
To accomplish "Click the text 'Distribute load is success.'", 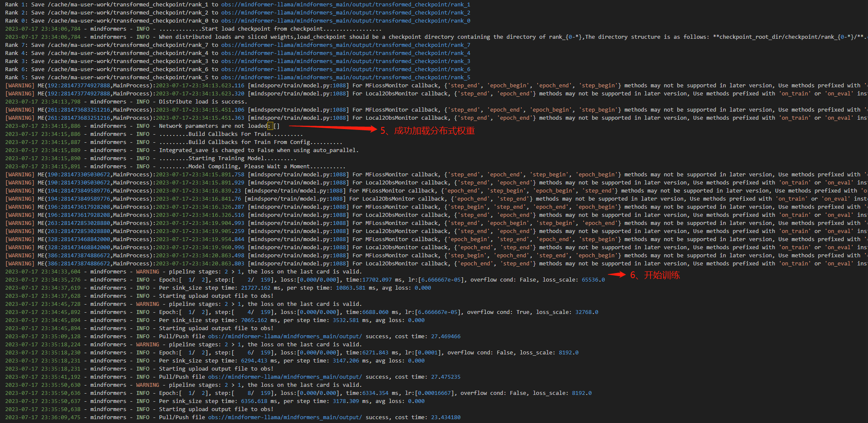I will (203, 101).
